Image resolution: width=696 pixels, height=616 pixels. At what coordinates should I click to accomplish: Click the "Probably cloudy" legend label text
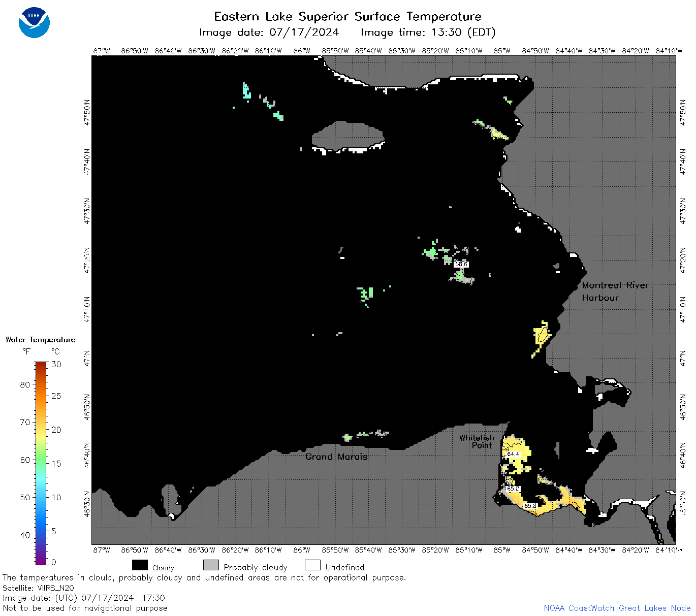(256, 567)
